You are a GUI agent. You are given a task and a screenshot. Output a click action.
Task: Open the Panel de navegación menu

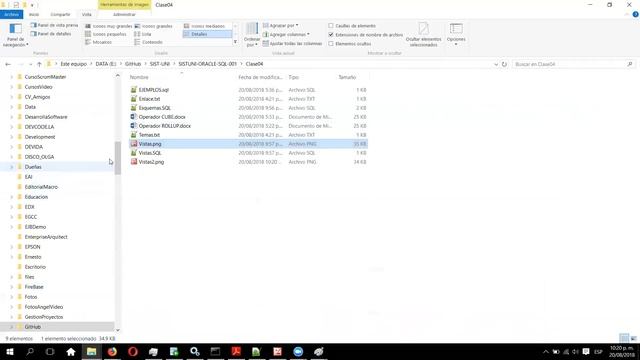[16, 35]
